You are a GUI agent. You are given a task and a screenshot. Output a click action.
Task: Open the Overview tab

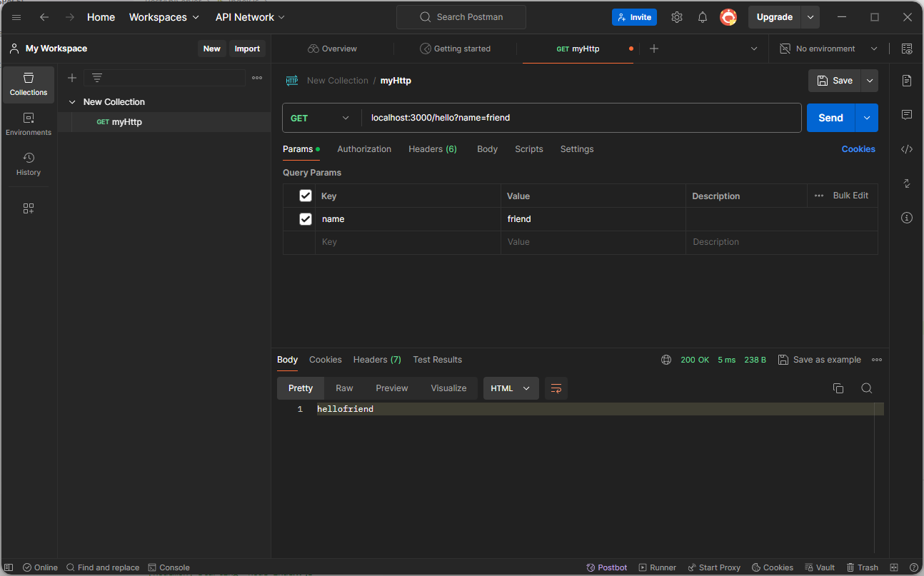(x=333, y=49)
